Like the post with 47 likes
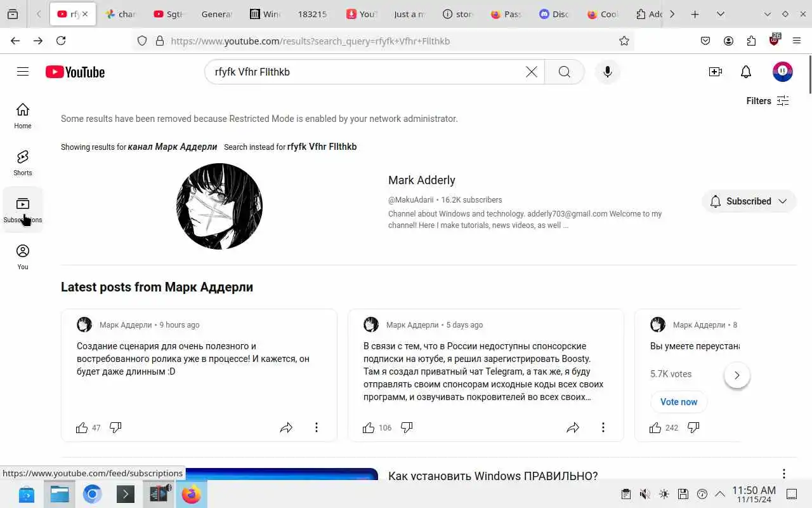Viewport: 812px width, 508px height. tap(82, 428)
